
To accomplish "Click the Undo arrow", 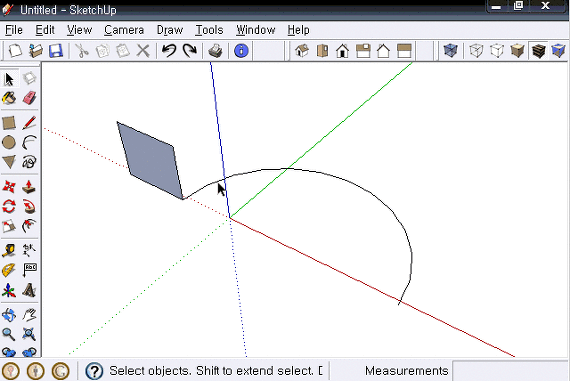I will (169, 51).
